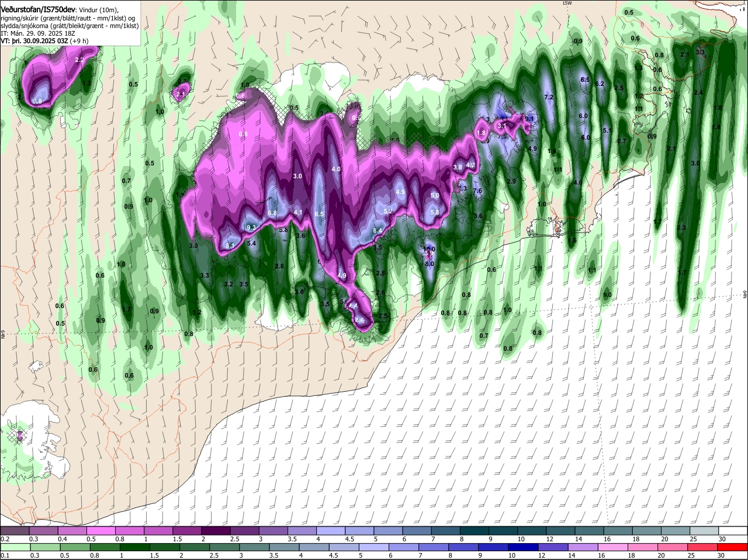Select bottom legend swatch between 1 and 1.5
This screenshot has width=748, height=560.
(136, 547)
